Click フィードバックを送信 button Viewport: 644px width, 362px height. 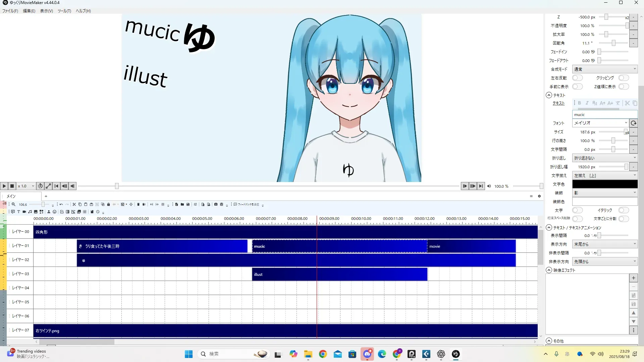(247, 204)
